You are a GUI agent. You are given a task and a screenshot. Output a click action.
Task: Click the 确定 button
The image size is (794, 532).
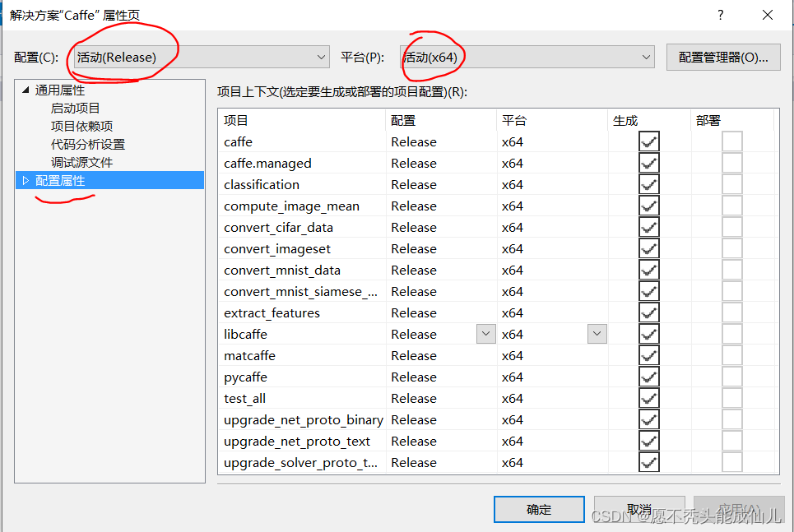coord(539,509)
